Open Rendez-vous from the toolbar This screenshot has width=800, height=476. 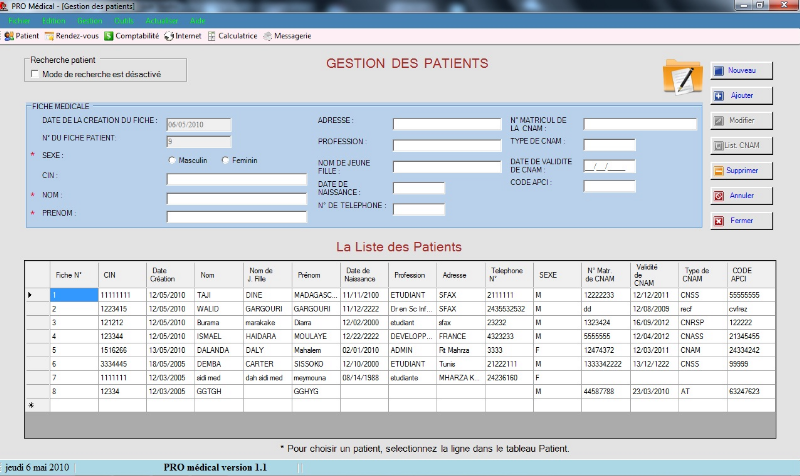[x=70, y=36]
